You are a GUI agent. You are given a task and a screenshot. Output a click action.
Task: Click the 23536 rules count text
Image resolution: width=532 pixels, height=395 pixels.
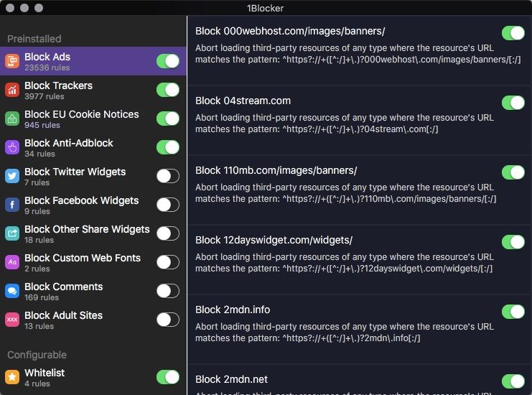pos(47,68)
